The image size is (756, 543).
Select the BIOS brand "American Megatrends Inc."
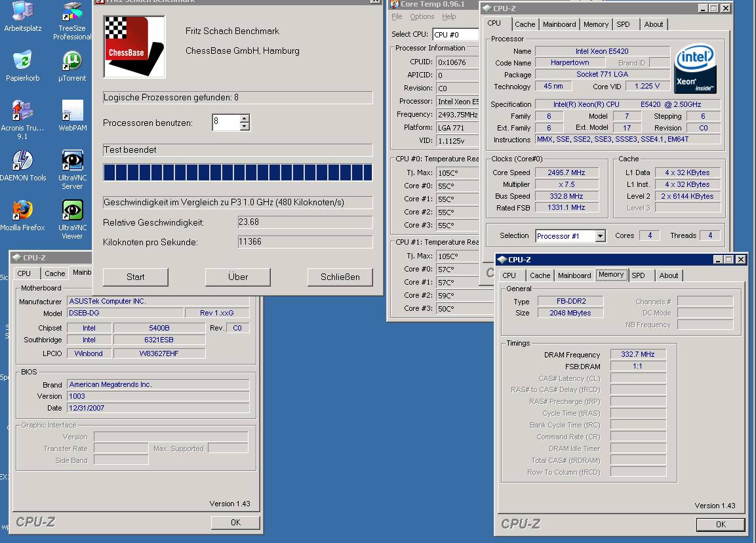pos(158,385)
